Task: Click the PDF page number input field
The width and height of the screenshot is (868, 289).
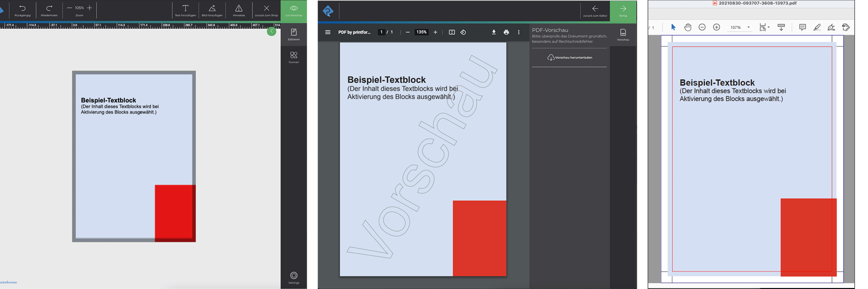Action: pyautogui.click(x=382, y=32)
